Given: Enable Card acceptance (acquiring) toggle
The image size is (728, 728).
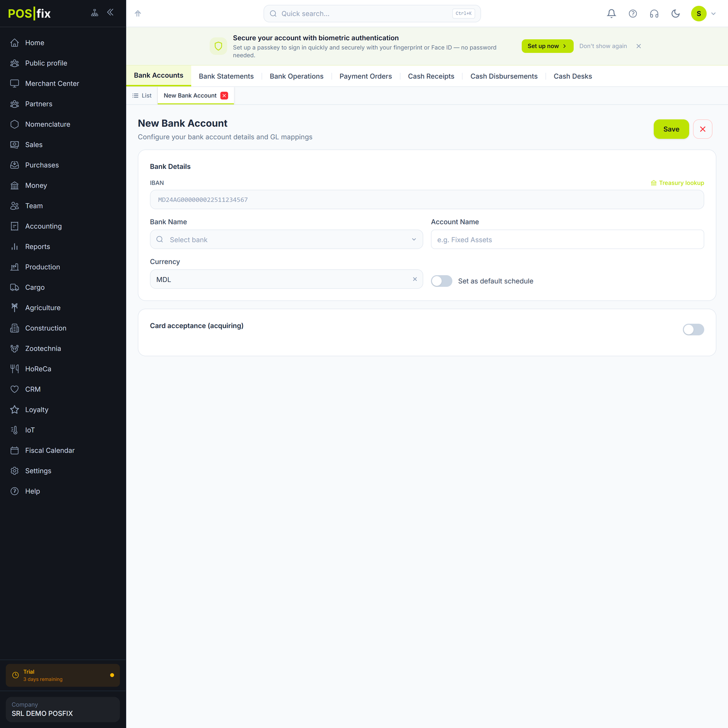Looking at the screenshot, I should pos(694,330).
